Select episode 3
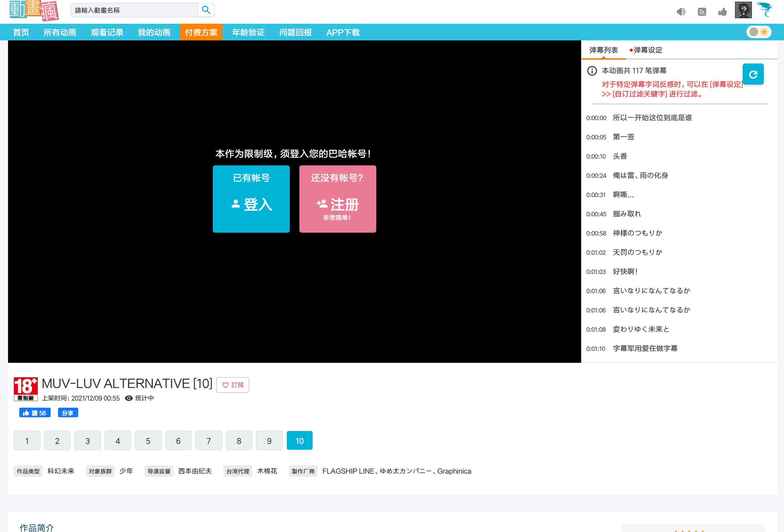The image size is (784, 532). [x=88, y=441]
